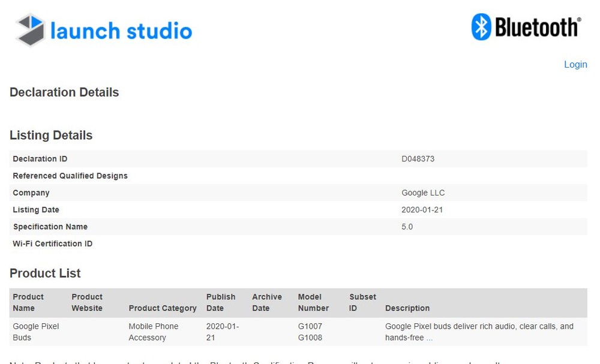Click the Launch Studio logo
The height and width of the screenshot is (364, 600).
pyautogui.click(x=104, y=30)
